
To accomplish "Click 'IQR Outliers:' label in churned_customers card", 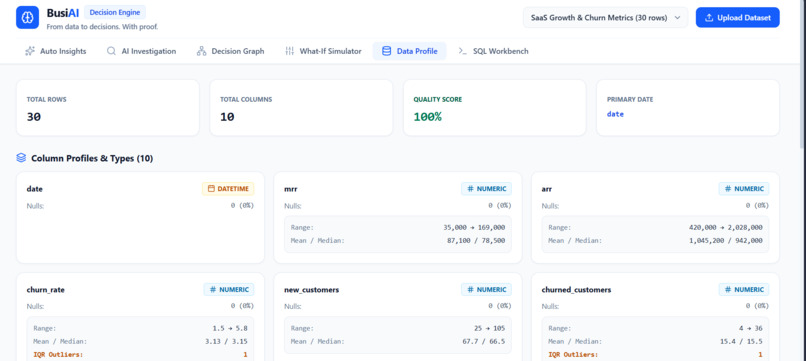I will (573, 354).
